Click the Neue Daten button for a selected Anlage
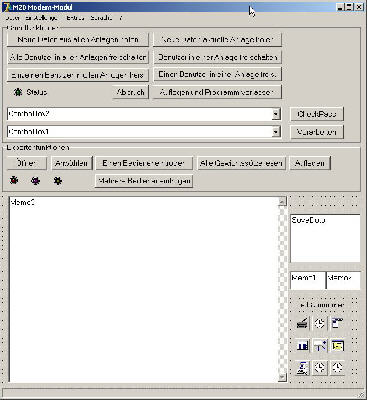The width and height of the screenshot is (367, 400). (x=217, y=40)
